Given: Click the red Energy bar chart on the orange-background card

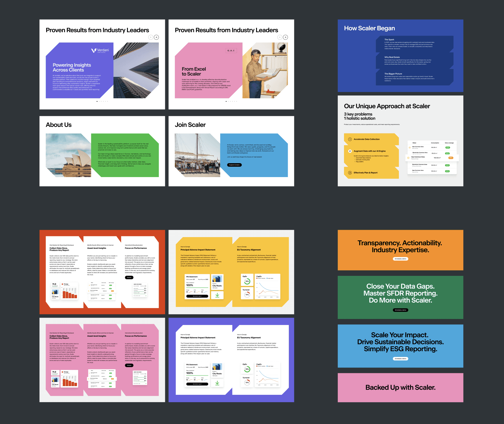Looking at the screenshot, I should [70, 292].
